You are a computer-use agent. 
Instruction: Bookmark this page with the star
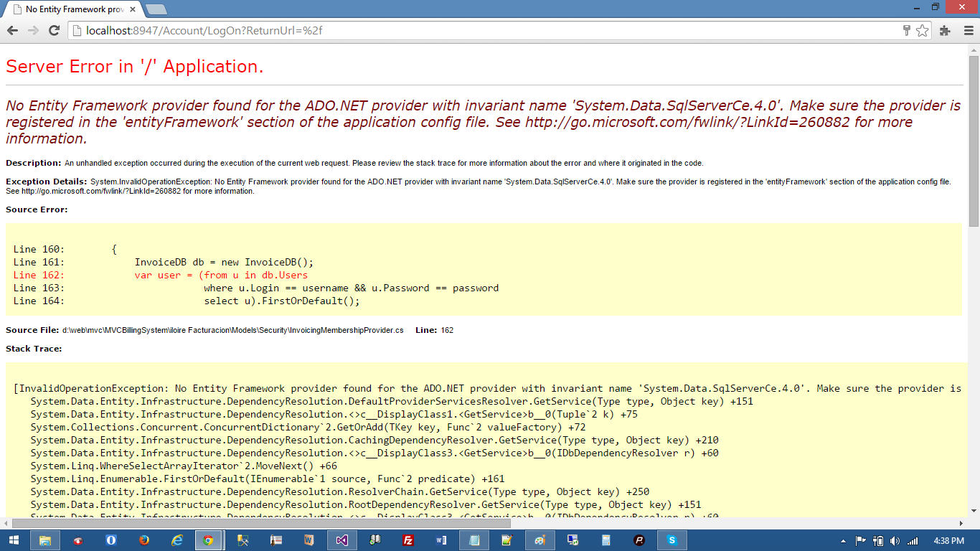(923, 30)
